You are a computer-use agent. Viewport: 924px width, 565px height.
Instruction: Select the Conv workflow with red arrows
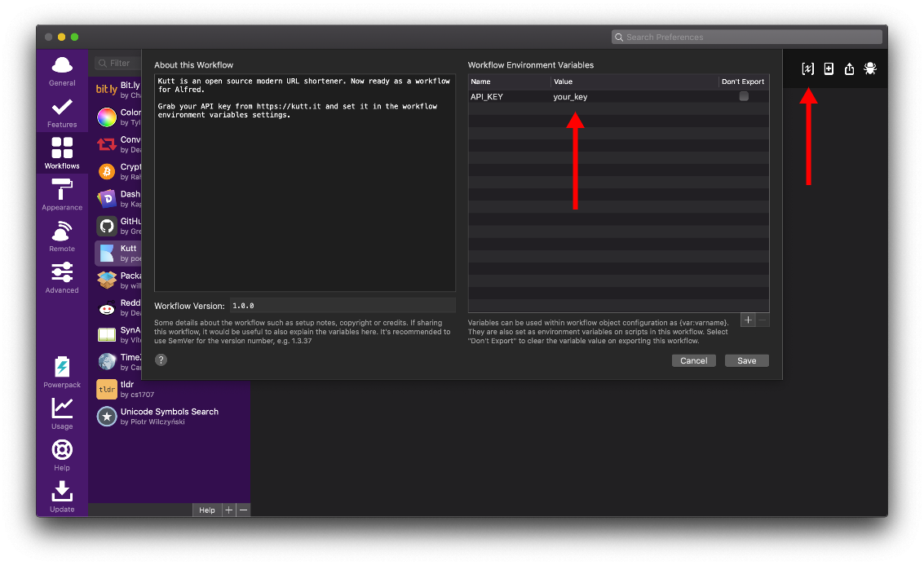[x=118, y=143]
